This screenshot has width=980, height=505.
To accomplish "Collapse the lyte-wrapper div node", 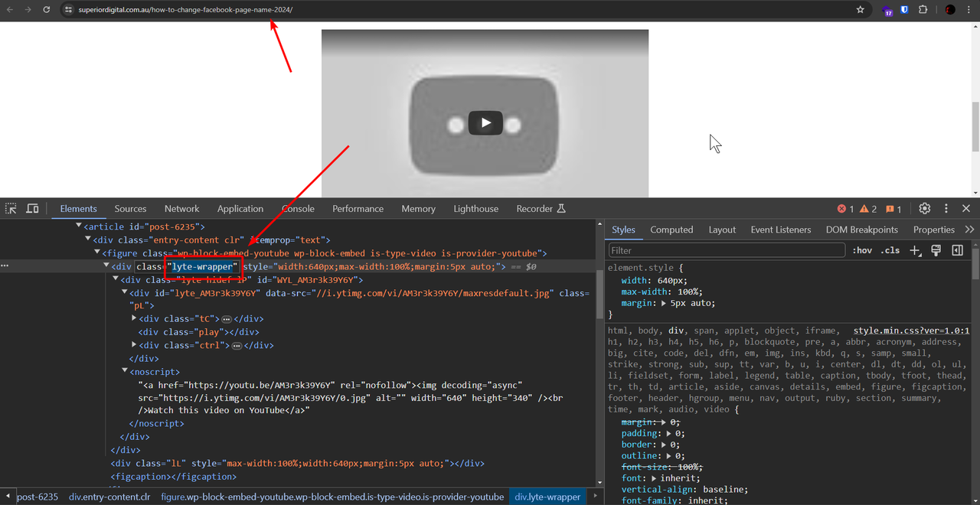I will point(106,266).
